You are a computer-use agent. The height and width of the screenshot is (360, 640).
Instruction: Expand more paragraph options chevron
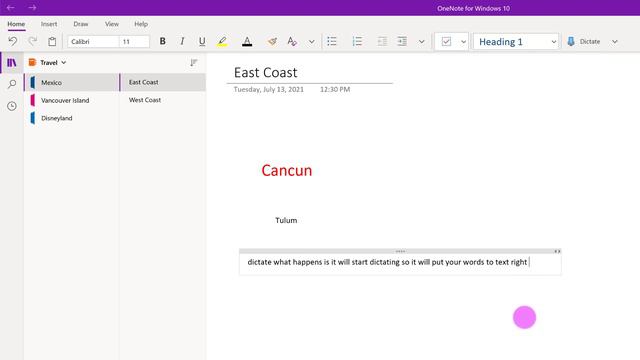click(422, 42)
